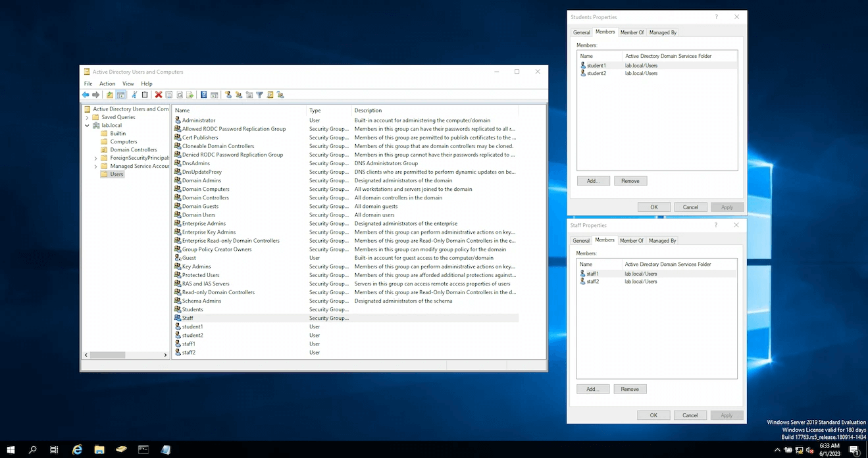Screen dimensions: 868x458
Task: Click the Cut scissors toolbar icon
Action: pos(134,95)
